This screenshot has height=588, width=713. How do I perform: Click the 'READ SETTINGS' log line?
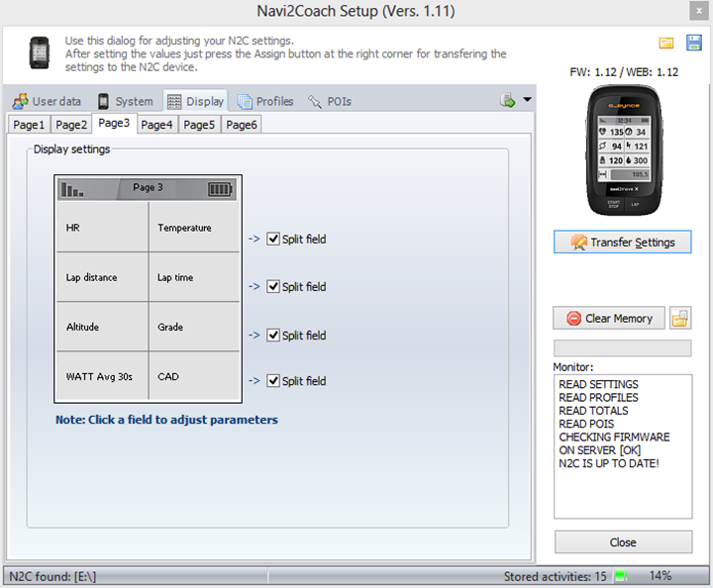(598, 384)
